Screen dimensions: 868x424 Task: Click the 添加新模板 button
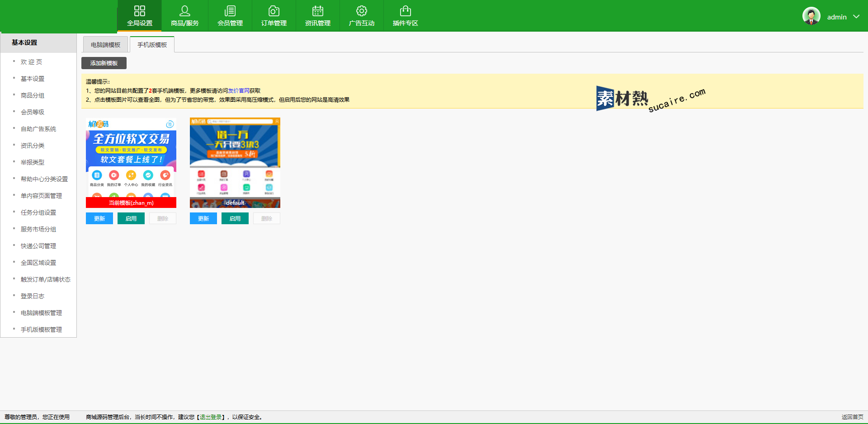[104, 63]
